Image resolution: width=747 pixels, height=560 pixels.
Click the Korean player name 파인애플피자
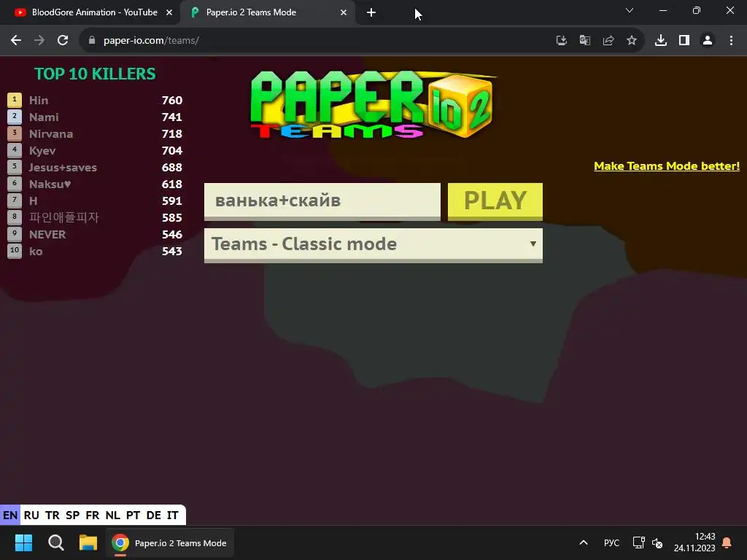[x=64, y=217]
